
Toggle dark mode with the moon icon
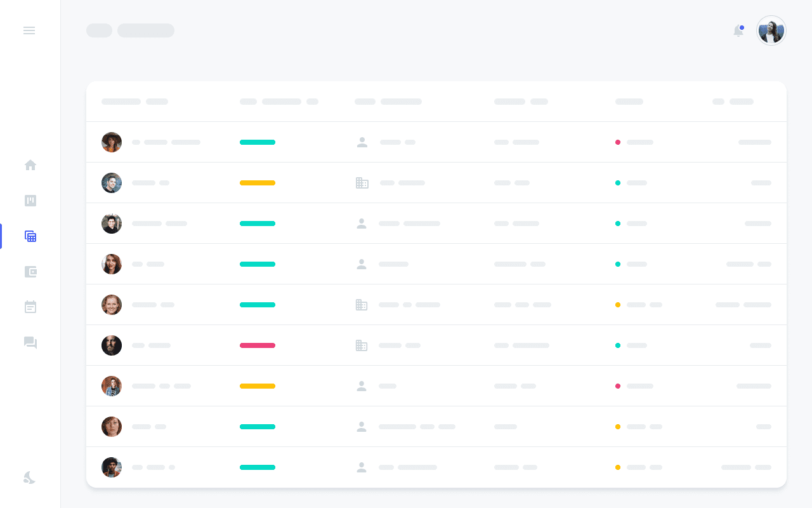(x=29, y=478)
